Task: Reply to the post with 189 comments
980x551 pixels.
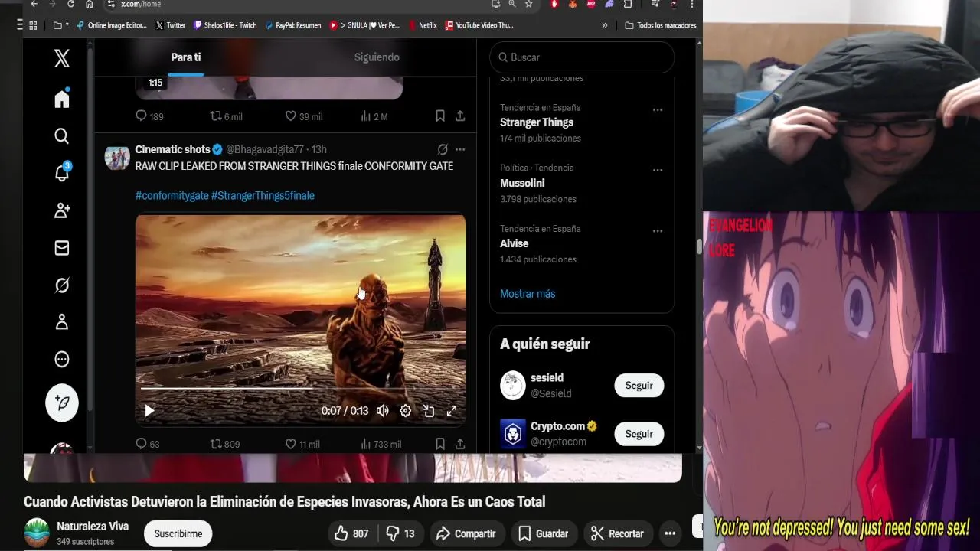Action: (149, 116)
